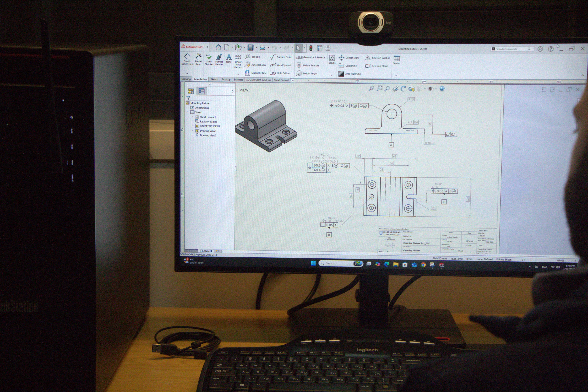This screenshot has height=392, width=588.
Task: Choose the Model Items tool
Action: [x=198, y=59]
